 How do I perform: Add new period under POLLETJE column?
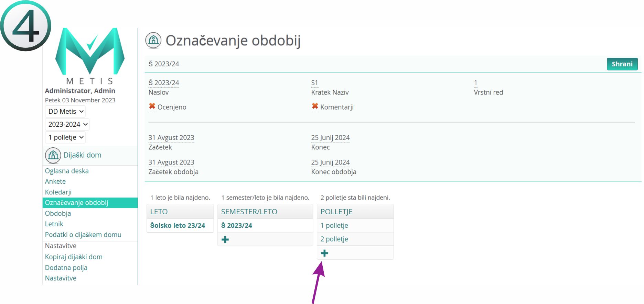pos(324,253)
